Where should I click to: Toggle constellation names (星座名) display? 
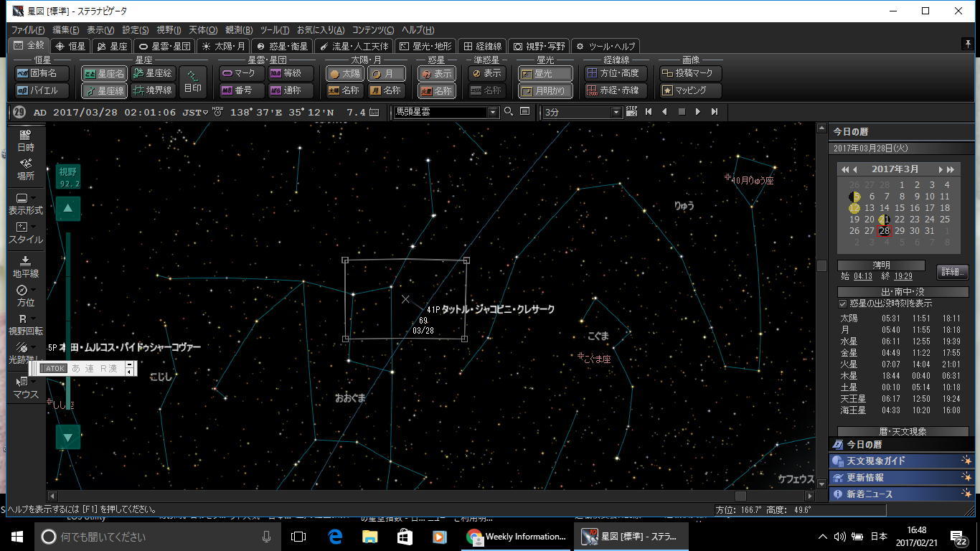tap(104, 73)
